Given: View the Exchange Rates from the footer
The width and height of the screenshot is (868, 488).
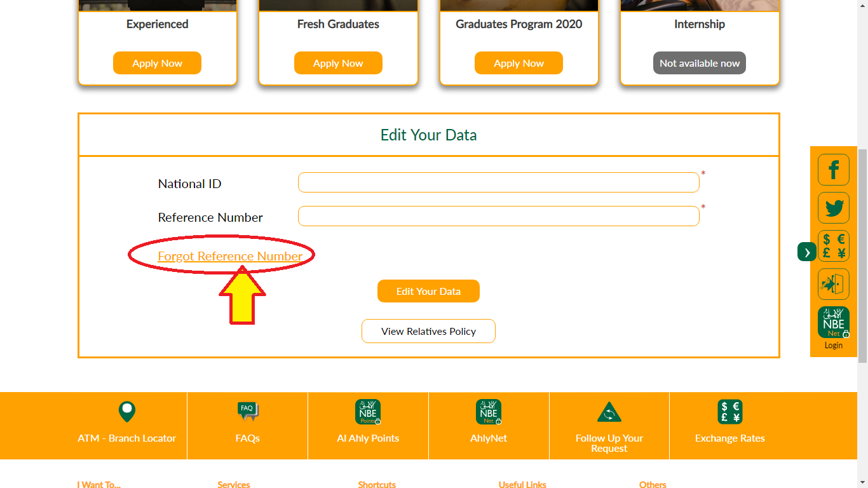Looking at the screenshot, I should (729, 426).
